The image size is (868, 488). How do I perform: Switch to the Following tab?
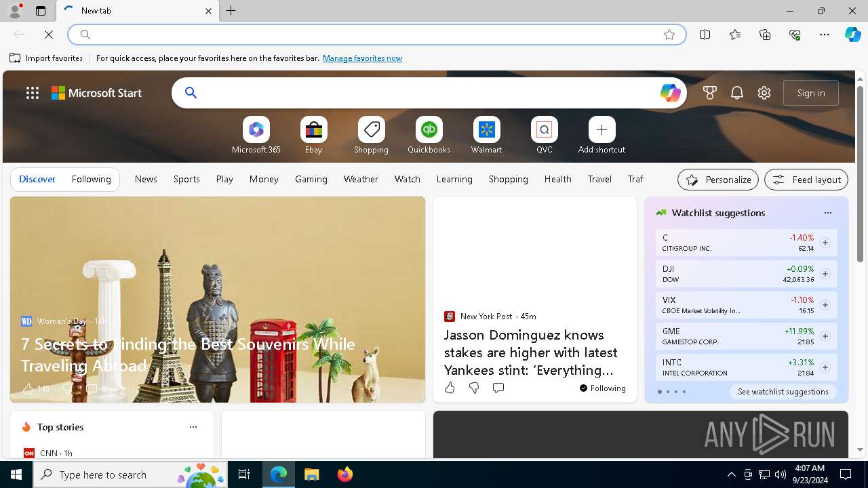(x=91, y=180)
